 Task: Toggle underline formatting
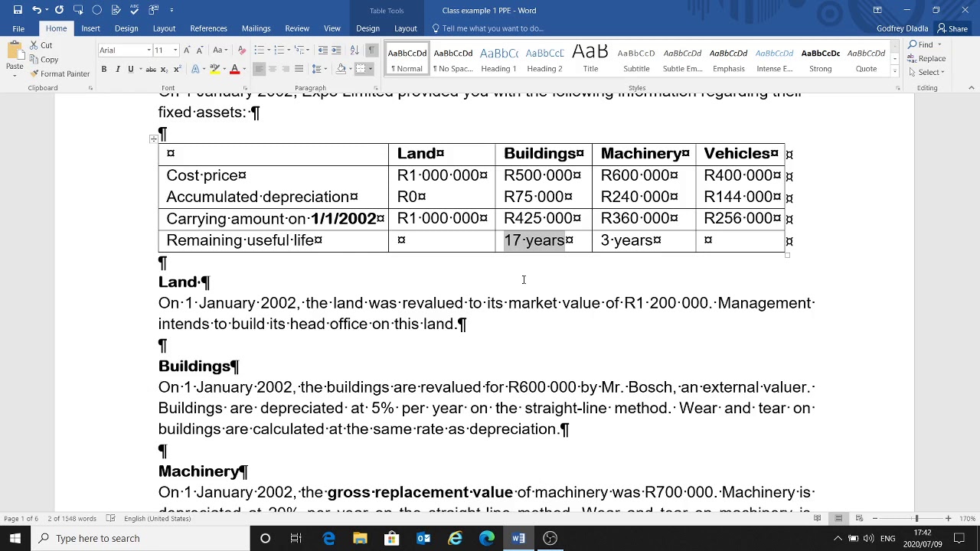[x=130, y=69]
